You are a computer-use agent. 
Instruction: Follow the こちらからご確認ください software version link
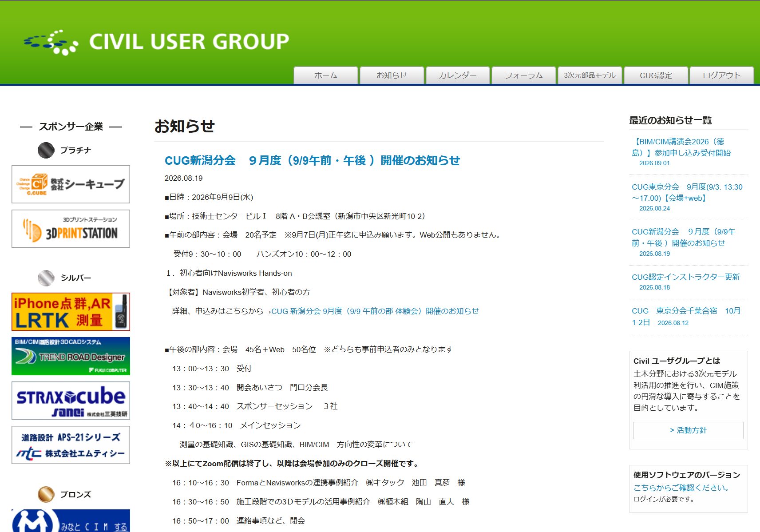[682, 488]
